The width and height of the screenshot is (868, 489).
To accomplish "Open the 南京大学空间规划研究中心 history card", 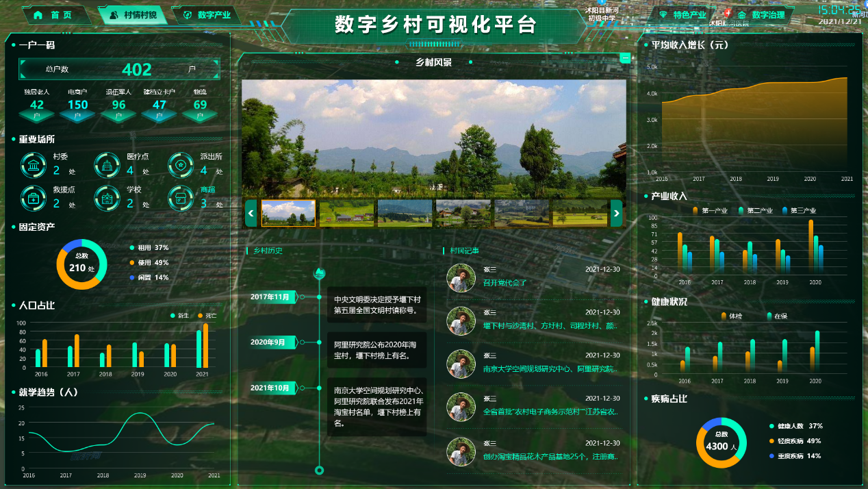I will coord(376,407).
